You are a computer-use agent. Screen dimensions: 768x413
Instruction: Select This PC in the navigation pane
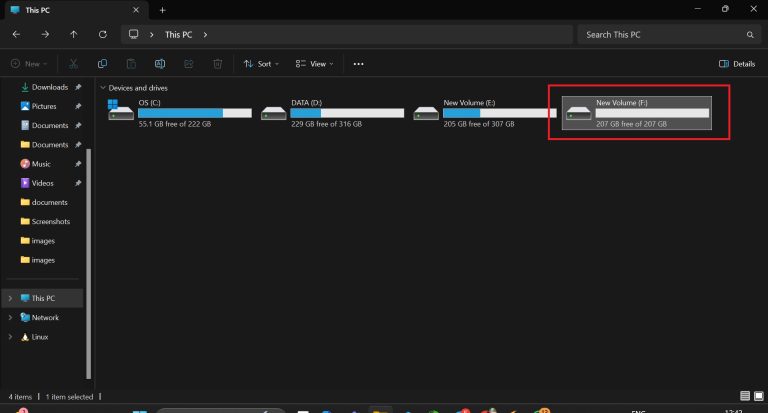[x=43, y=298]
